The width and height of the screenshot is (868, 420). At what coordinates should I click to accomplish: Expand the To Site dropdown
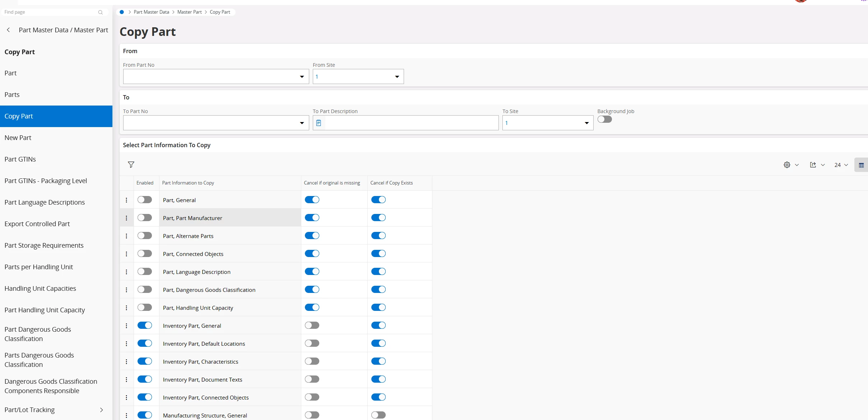586,123
